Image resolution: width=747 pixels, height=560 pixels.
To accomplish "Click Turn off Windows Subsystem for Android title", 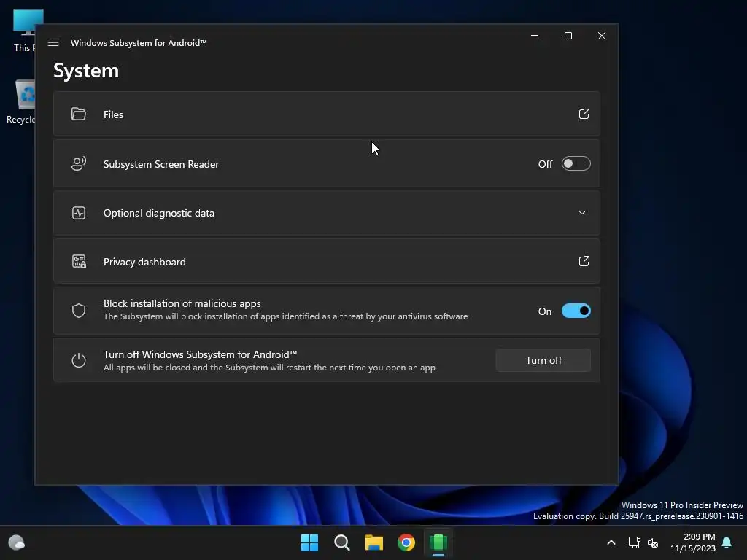I will [200, 354].
